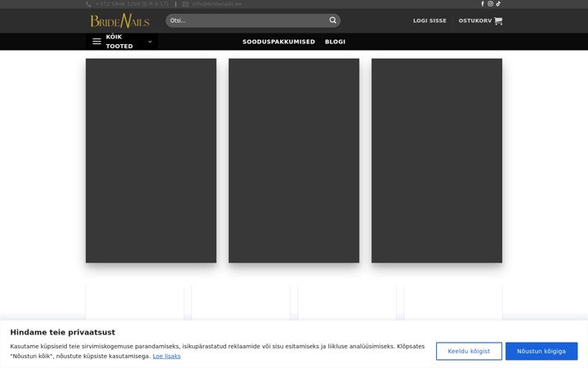The image size is (588, 368).
Task: Open the Facebook page icon
Action: 483,4
